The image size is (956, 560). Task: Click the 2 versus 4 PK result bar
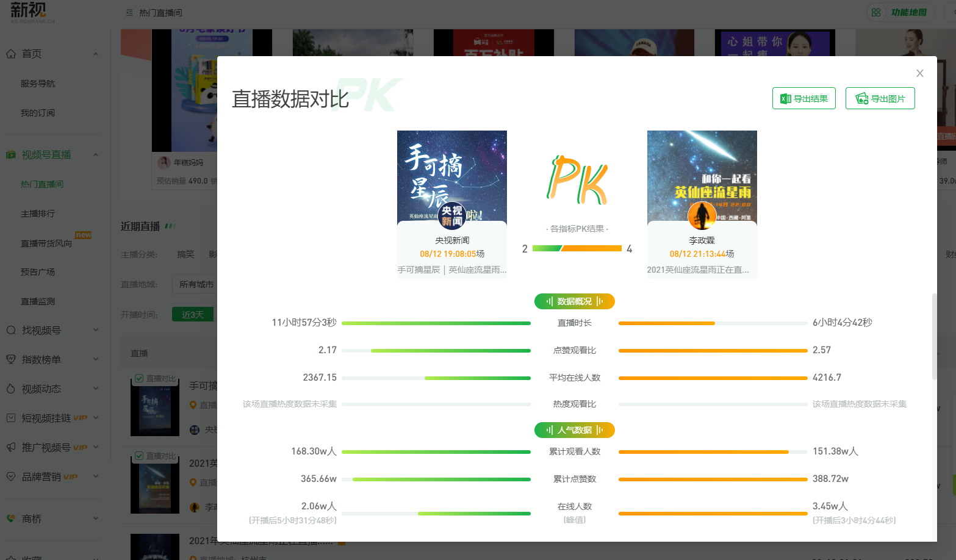coord(577,248)
